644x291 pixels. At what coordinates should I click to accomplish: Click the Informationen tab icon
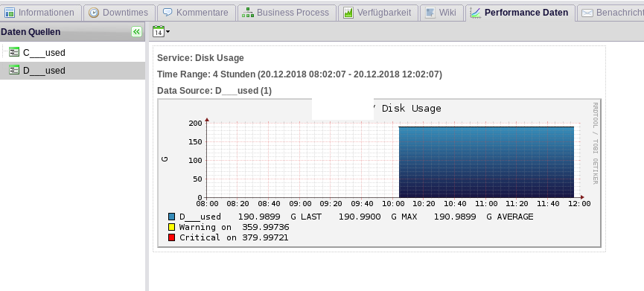pos(10,13)
